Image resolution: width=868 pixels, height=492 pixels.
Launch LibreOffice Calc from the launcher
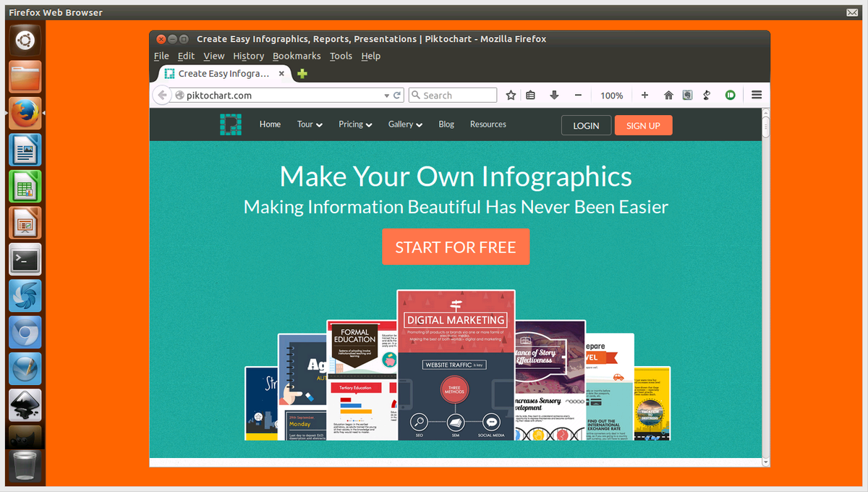25,187
